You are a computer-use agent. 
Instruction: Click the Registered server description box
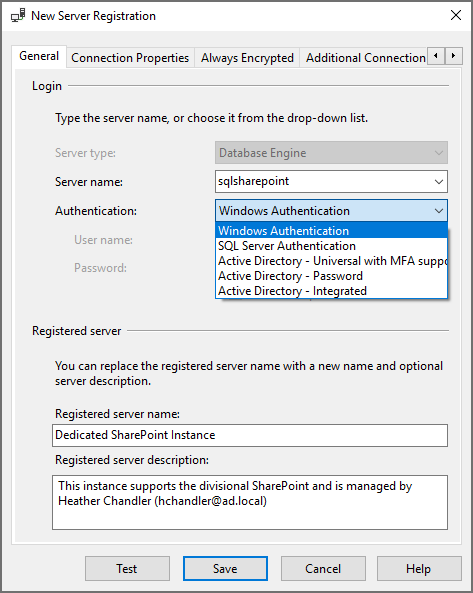click(250, 503)
